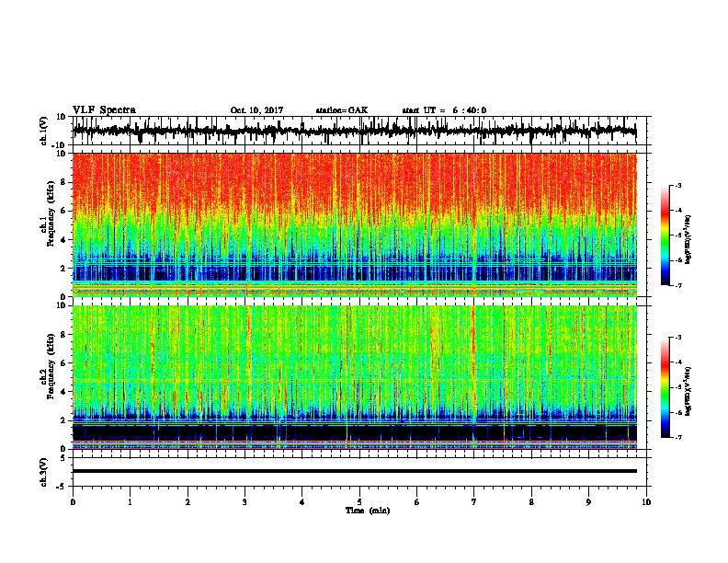Click the "-3" label on ch.1 color scale
Image resolution: width=728 pixels, height=563 pixels.
[x=678, y=186]
